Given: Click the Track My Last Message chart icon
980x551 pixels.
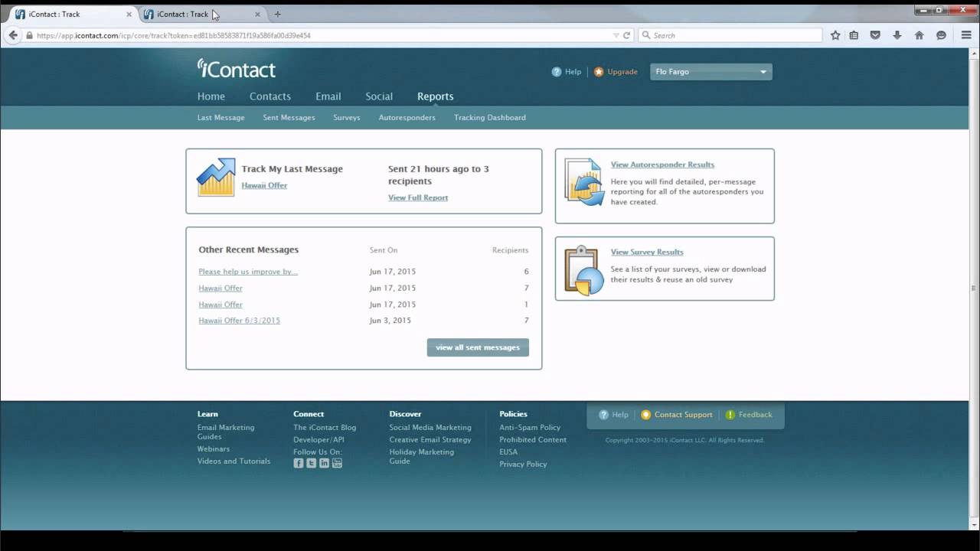Looking at the screenshot, I should tap(216, 178).
